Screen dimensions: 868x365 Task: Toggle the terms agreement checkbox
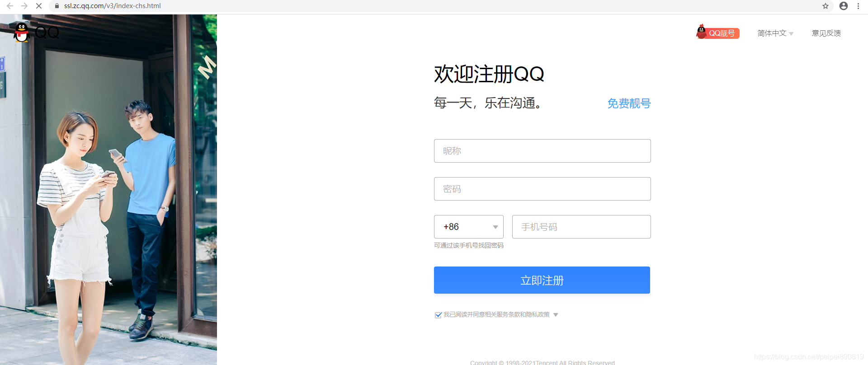(x=438, y=315)
